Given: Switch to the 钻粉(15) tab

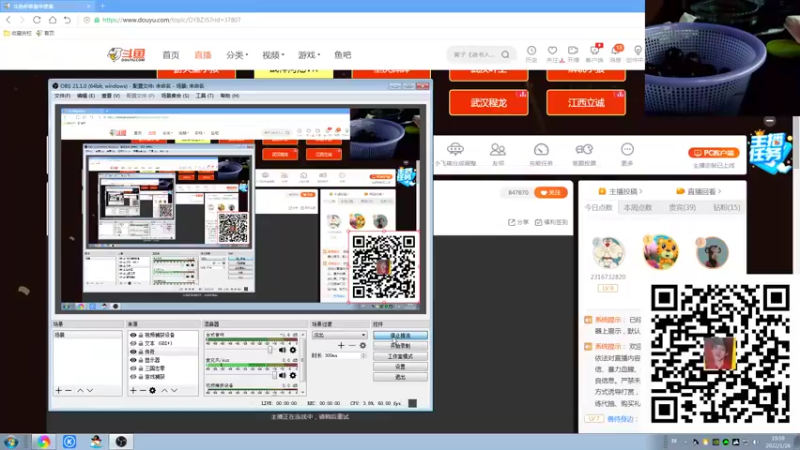Looking at the screenshot, I should point(727,207).
